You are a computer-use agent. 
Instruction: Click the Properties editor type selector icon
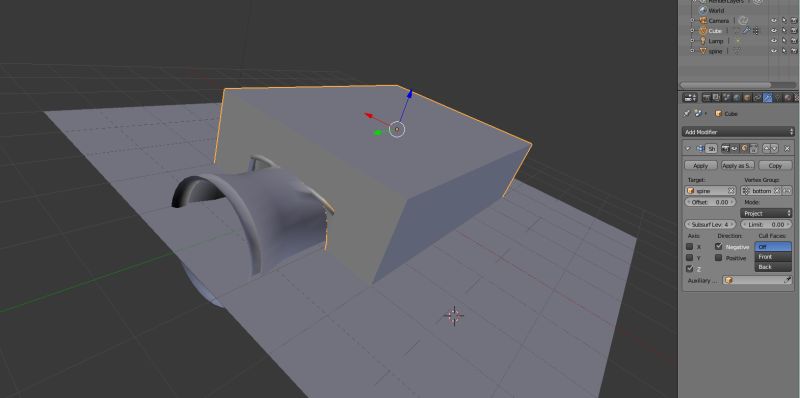click(x=690, y=97)
